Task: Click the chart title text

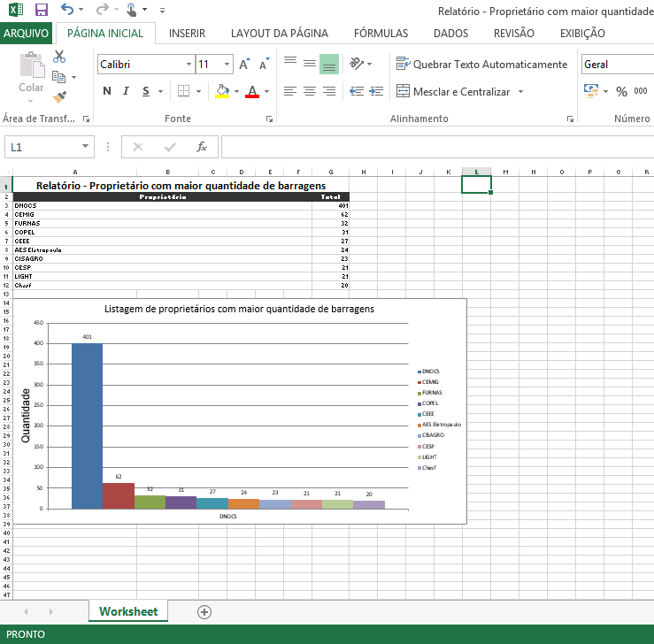Action: (x=239, y=309)
